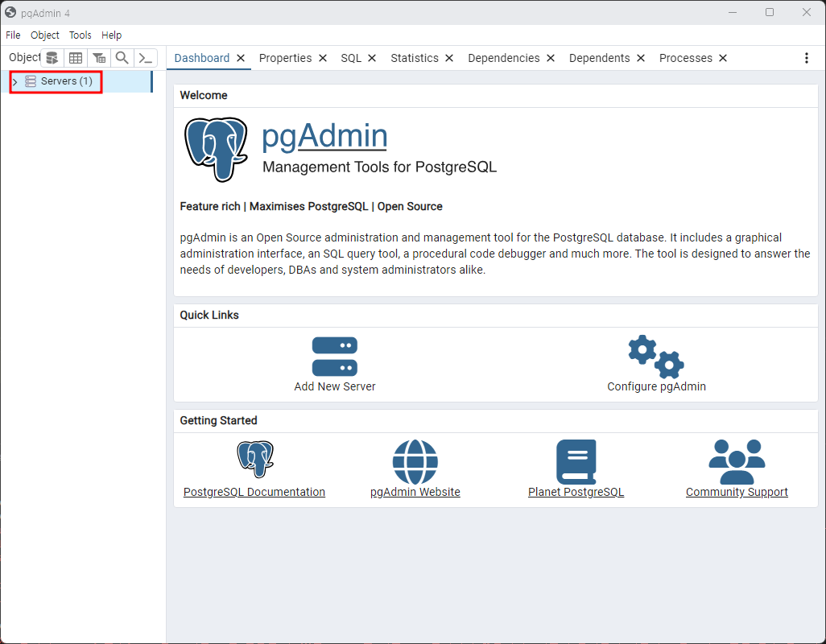Click the pgAdmin Website globe icon
826x644 pixels.
coord(415,462)
